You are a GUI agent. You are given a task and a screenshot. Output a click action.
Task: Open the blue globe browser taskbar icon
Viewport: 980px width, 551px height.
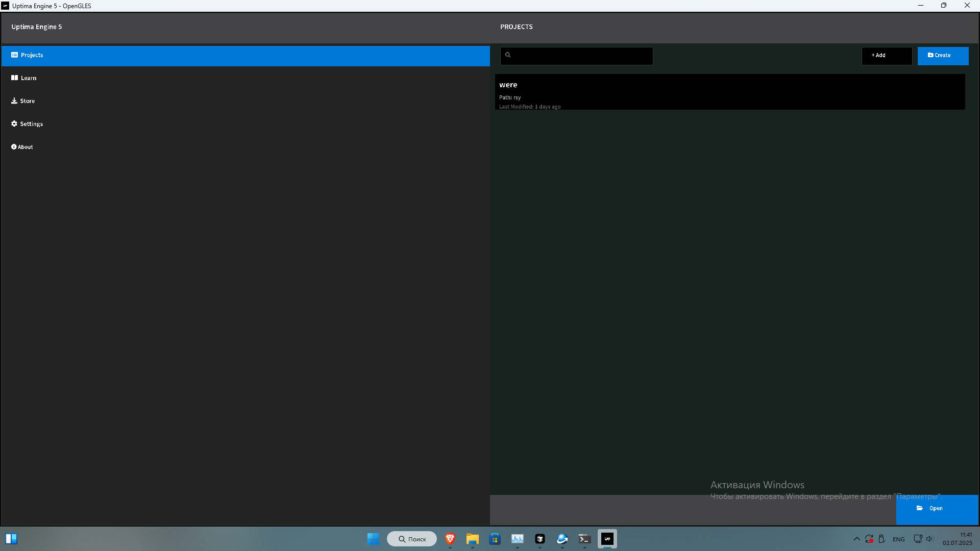click(x=562, y=539)
